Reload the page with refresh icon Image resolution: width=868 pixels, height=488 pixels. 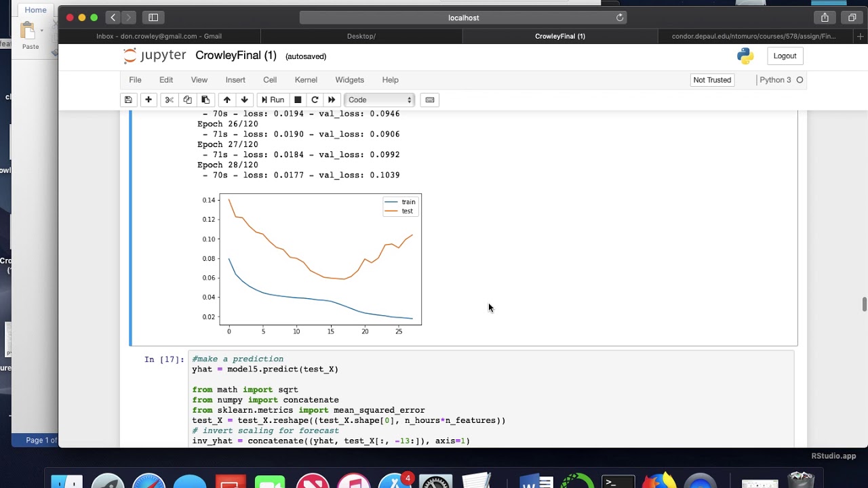coord(619,18)
